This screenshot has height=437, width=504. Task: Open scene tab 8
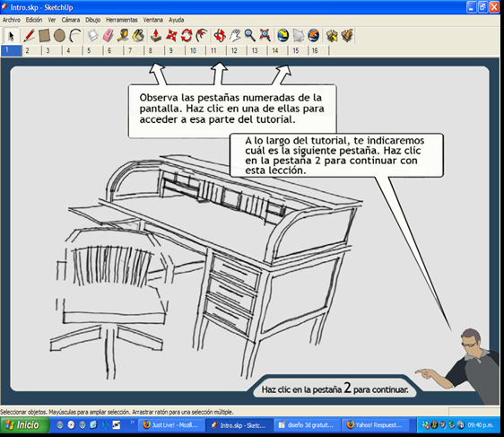tap(154, 50)
